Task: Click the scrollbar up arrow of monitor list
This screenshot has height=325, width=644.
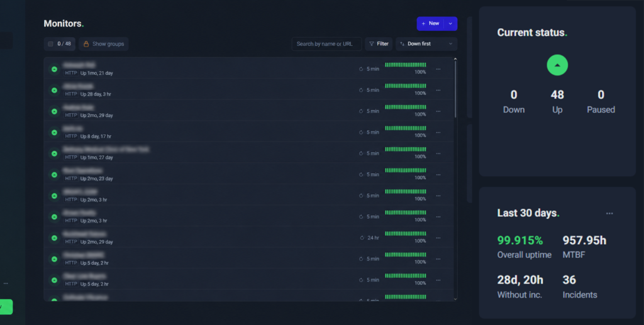Action: (x=455, y=60)
